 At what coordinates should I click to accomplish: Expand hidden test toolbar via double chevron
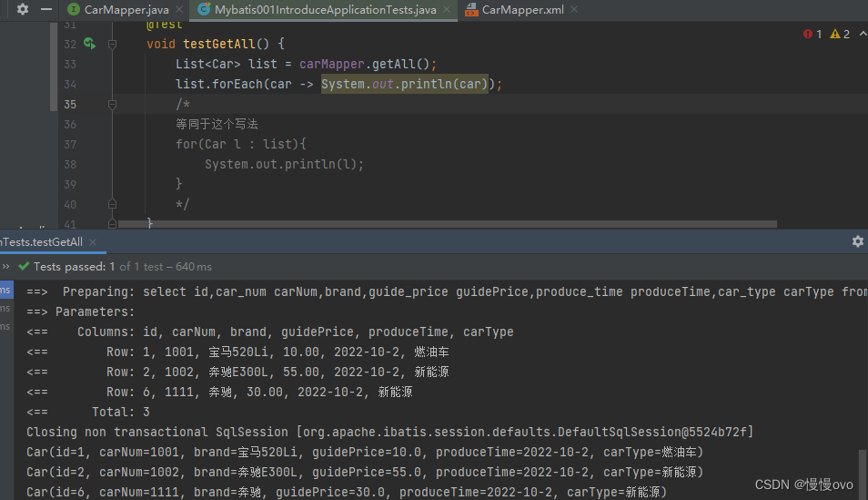[x=5, y=267]
